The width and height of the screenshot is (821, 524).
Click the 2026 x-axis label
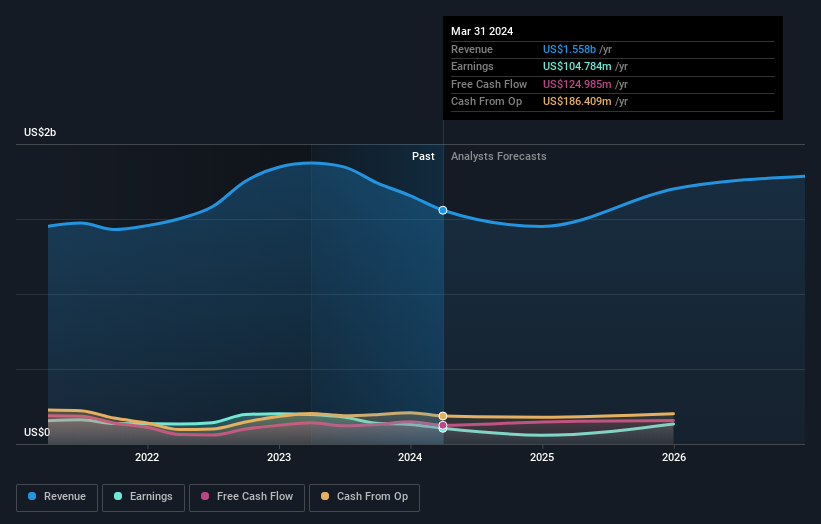click(x=674, y=458)
